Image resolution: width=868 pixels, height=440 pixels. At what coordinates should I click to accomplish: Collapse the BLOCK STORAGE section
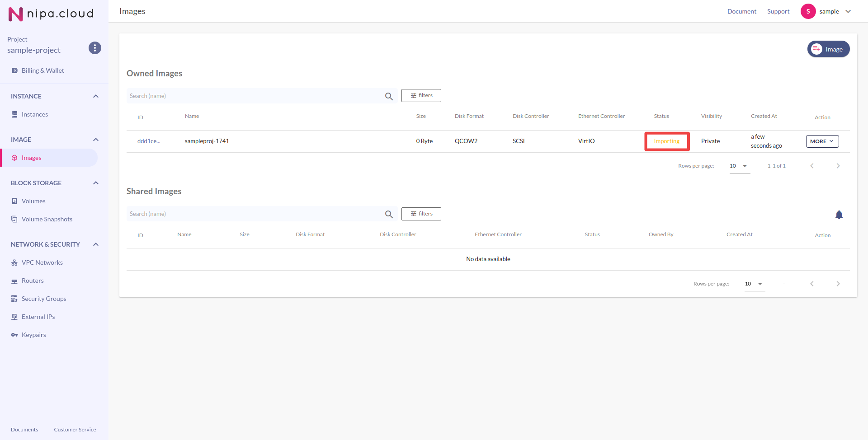(96, 183)
